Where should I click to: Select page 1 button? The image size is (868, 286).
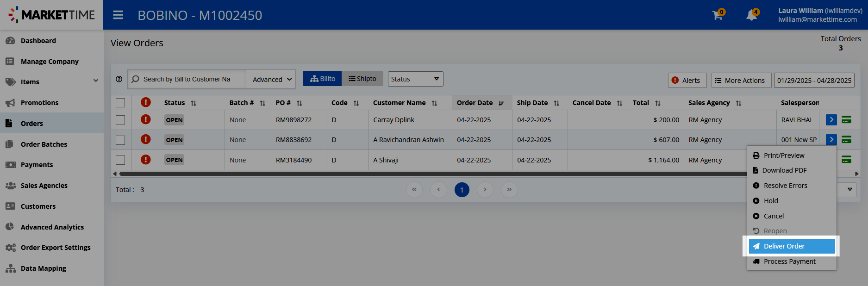tap(462, 190)
